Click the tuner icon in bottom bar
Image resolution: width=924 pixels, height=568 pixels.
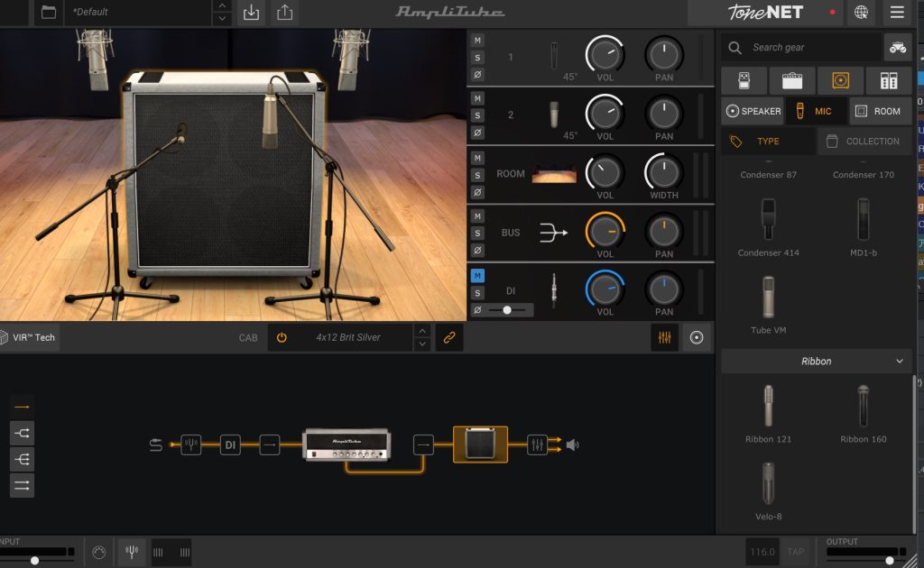point(131,552)
